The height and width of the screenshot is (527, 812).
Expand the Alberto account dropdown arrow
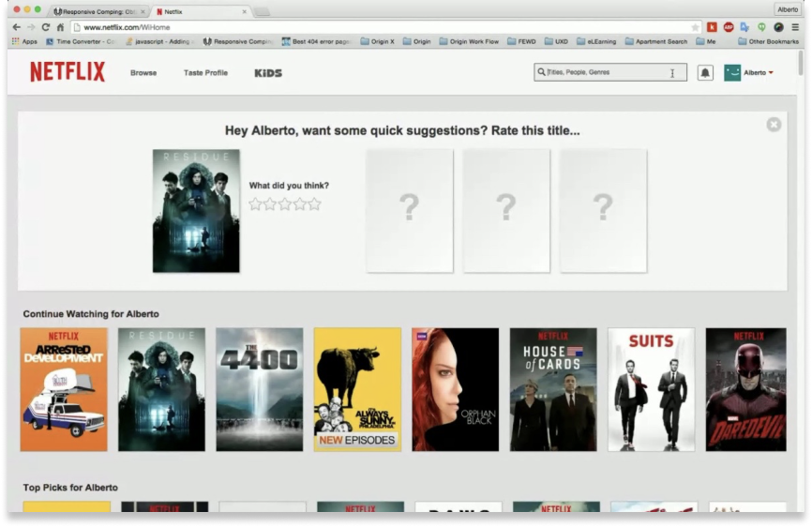pyautogui.click(x=771, y=72)
